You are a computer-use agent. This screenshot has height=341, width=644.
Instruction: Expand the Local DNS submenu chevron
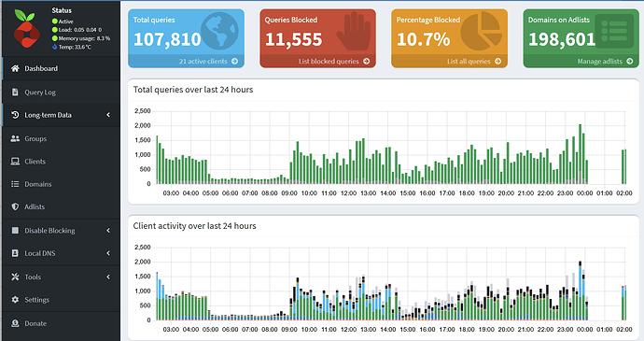[x=108, y=253]
